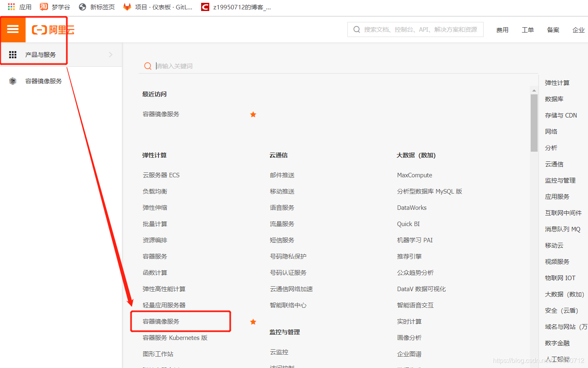The height and width of the screenshot is (368, 588).
Task: Open 云监控 under 监控与管理
Action: pyautogui.click(x=279, y=352)
